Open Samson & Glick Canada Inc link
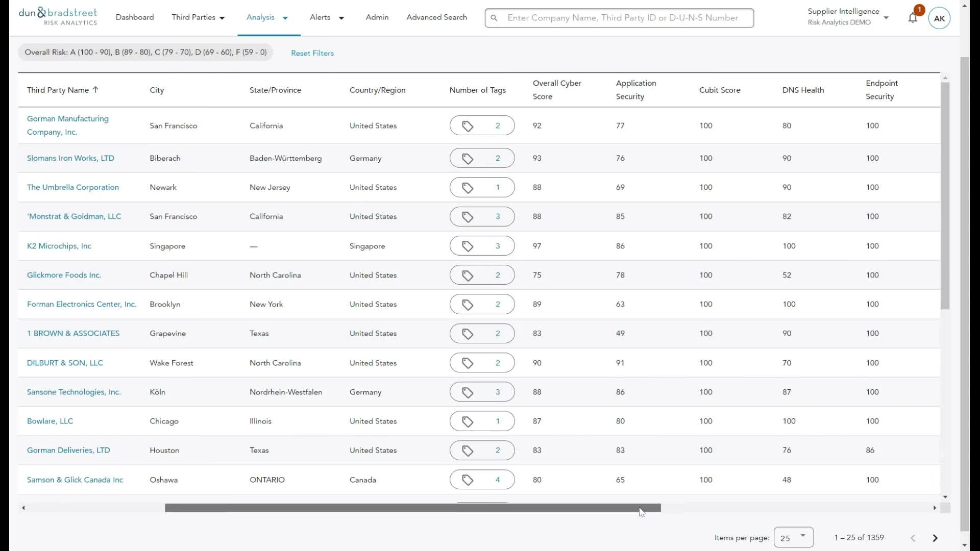This screenshot has width=980, height=551. pyautogui.click(x=75, y=480)
